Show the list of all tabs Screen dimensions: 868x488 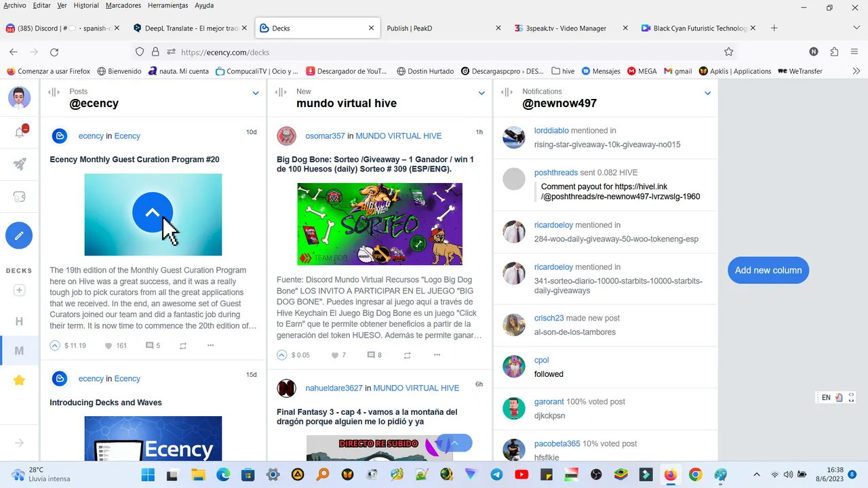[856, 28]
